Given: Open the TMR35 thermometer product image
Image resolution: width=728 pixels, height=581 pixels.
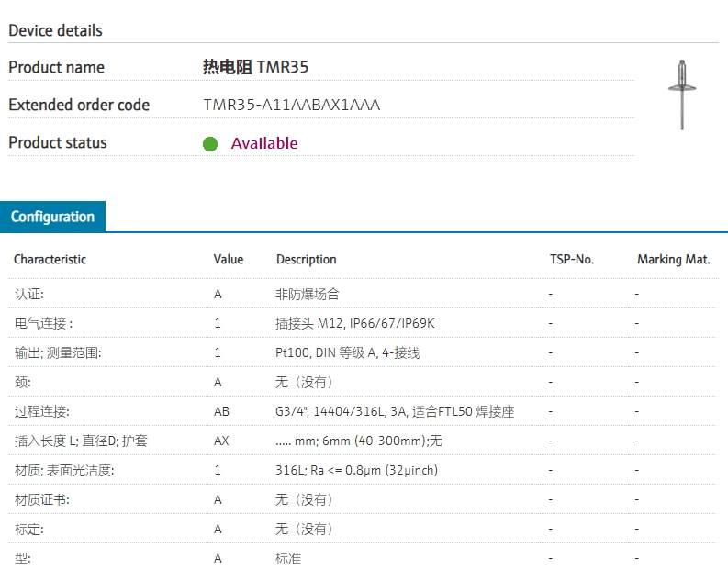Looking at the screenshot, I should (x=681, y=95).
